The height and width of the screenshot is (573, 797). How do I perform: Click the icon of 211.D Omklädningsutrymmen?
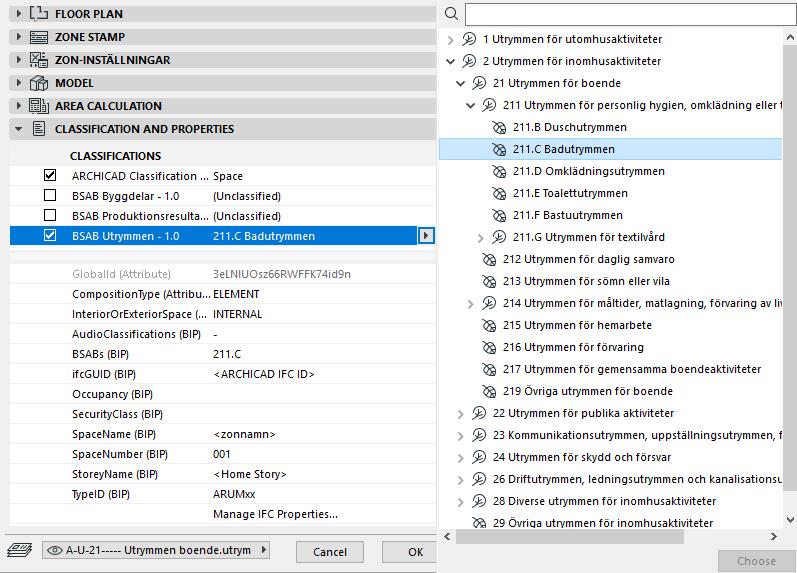(499, 171)
